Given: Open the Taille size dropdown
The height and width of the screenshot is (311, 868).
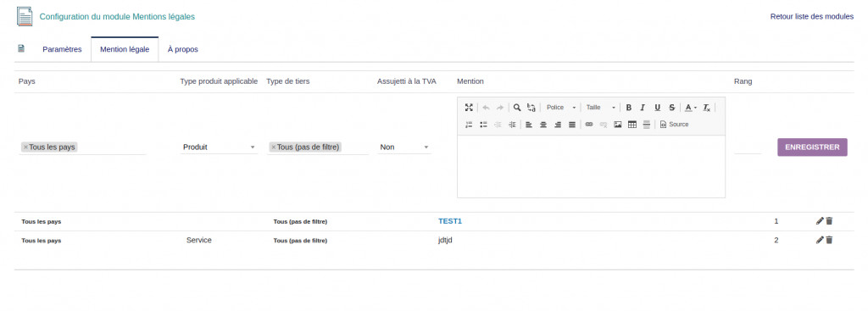Looking at the screenshot, I should point(601,108).
